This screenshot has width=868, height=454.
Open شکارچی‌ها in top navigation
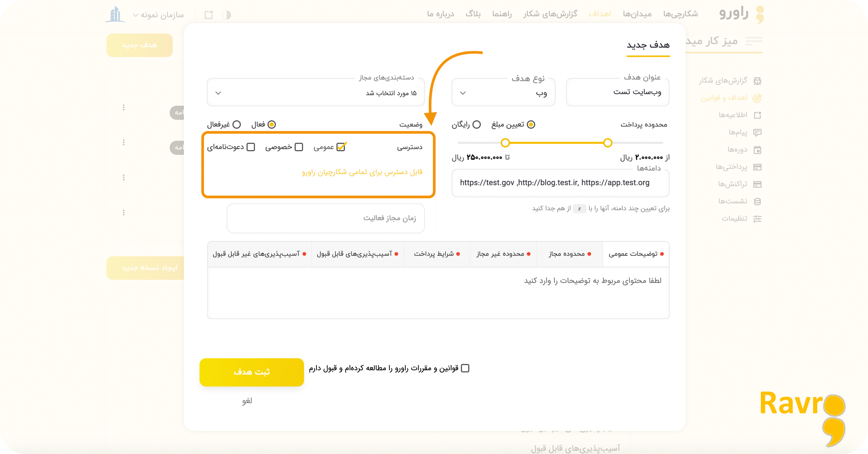coord(680,14)
